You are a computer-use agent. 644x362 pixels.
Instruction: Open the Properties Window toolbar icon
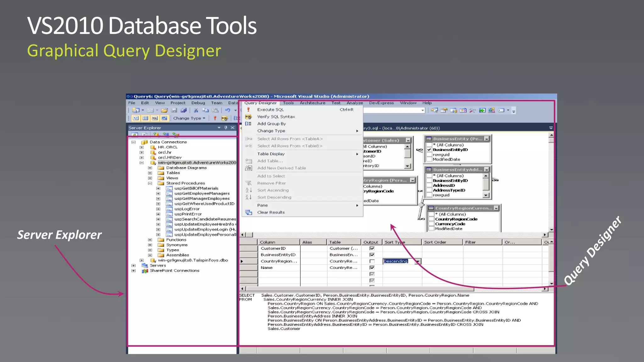coord(444,110)
